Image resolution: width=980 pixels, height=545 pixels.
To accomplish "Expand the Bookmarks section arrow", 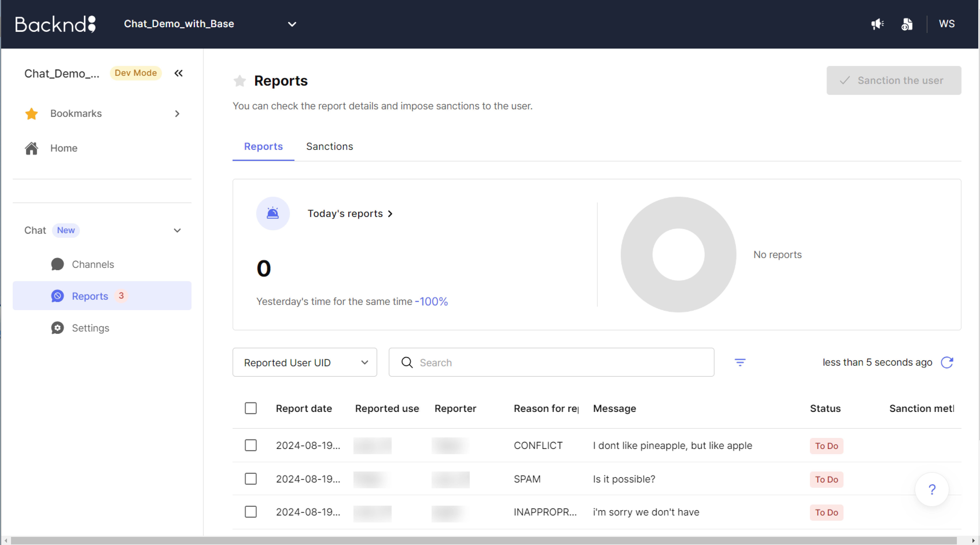I will pyautogui.click(x=177, y=114).
